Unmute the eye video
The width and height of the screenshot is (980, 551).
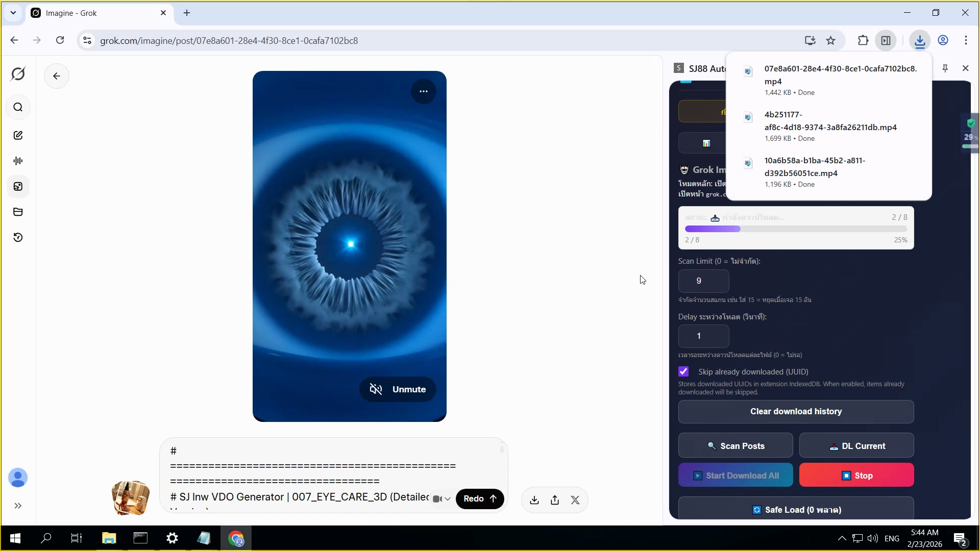398,389
